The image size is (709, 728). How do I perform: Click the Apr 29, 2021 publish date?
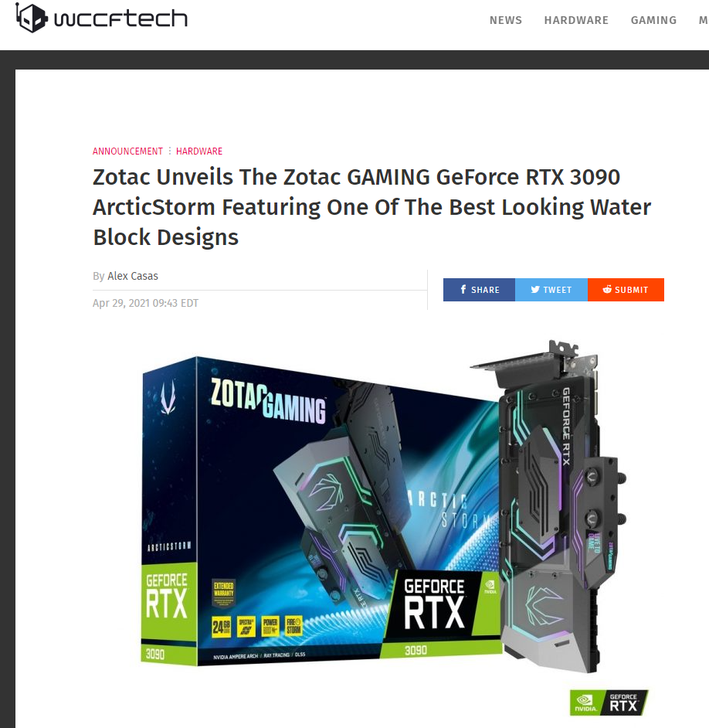coord(145,303)
